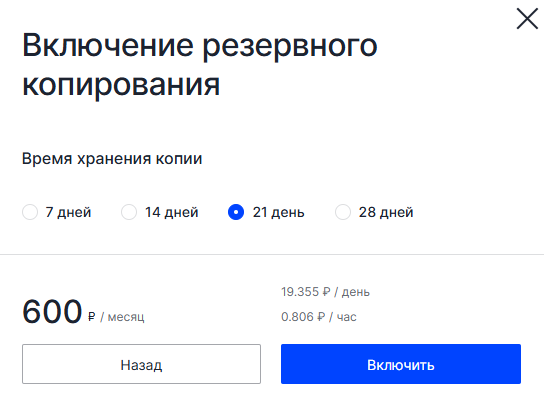Pick the 28 дней radio button
The height and width of the screenshot is (398, 544).
(x=343, y=212)
